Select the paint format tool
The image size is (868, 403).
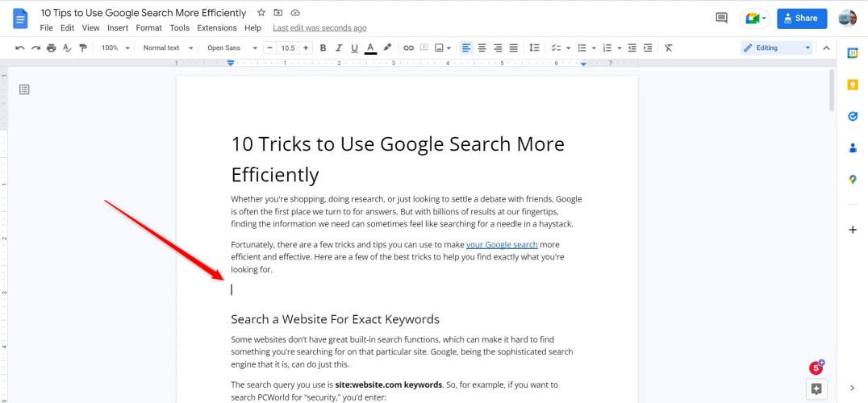point(82,48)
